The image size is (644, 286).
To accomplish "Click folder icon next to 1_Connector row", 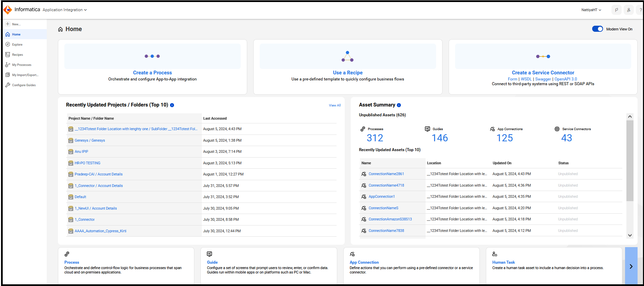I will tap(71, 220).
